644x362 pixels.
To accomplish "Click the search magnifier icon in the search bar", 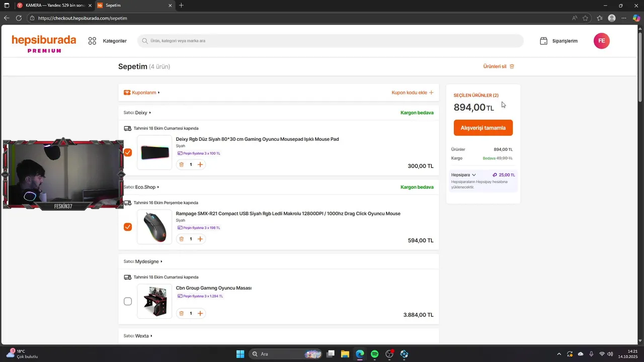I will tap(145, 41).
